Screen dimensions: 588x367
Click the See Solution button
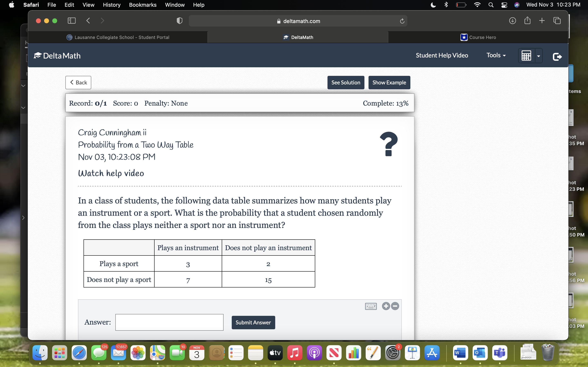(345, 83)
